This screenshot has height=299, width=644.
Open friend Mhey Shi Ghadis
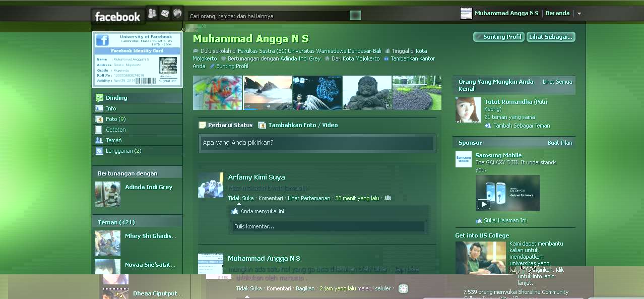(151, 236)
